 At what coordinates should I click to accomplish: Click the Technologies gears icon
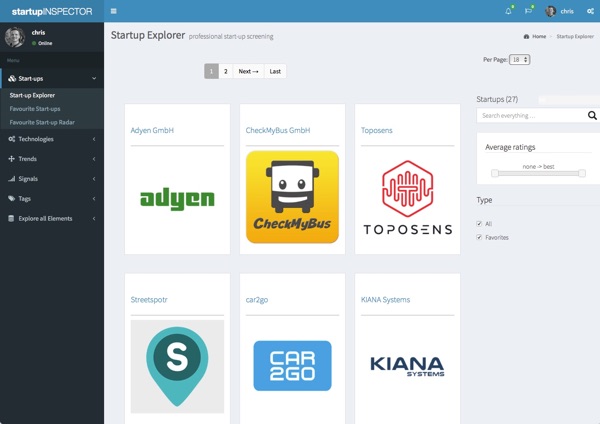(x=12, y=139)
